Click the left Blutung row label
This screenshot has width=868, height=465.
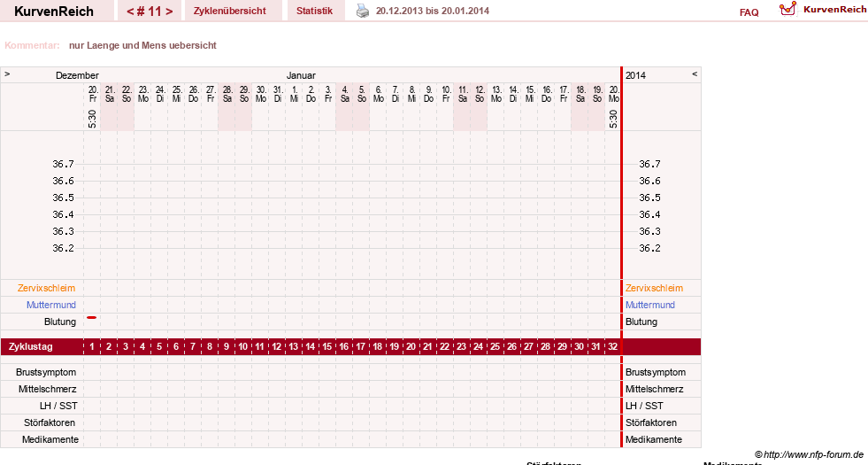(x=60, y=322)
